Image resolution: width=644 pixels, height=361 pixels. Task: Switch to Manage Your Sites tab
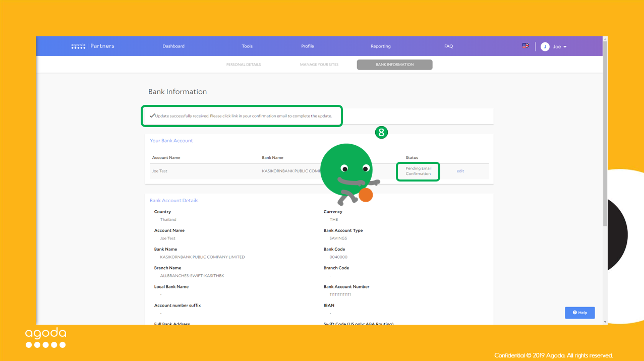[319, 65]
